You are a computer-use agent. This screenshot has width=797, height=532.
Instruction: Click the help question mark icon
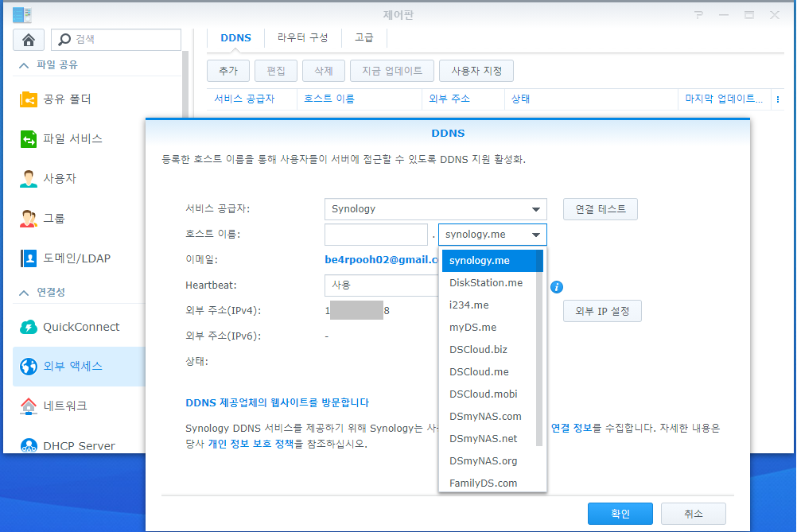click(x=699, y=15)
